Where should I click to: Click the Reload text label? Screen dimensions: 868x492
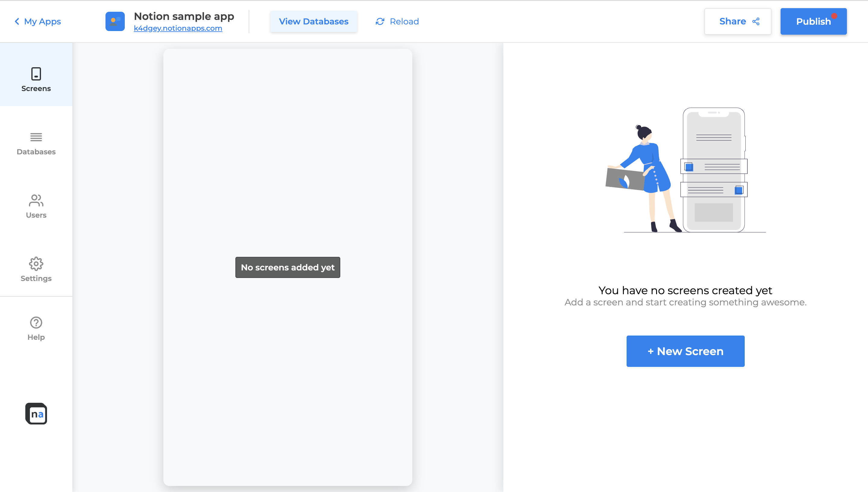click(404, 21)
